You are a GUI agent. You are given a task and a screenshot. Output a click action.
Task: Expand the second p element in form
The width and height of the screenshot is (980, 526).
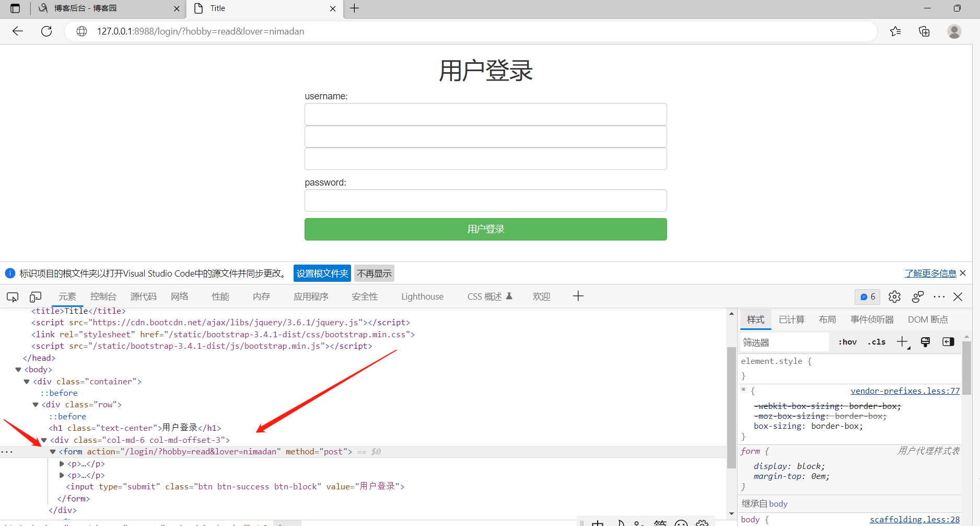(62, 475)
